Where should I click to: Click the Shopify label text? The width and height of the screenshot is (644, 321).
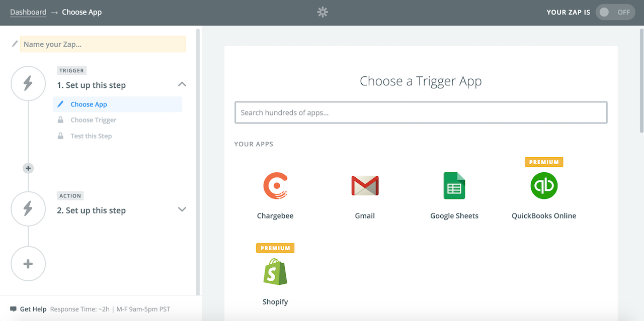coord(275,302)
